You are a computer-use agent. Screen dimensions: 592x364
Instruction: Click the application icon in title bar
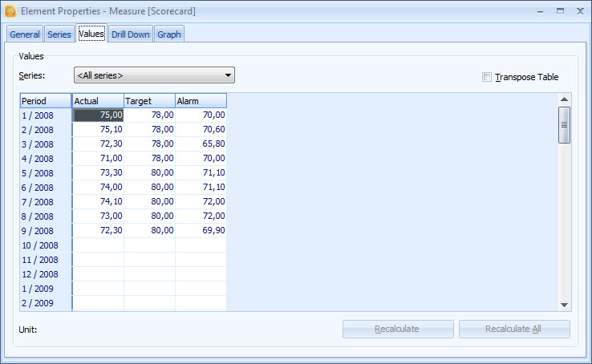click(x=10, y=11)
